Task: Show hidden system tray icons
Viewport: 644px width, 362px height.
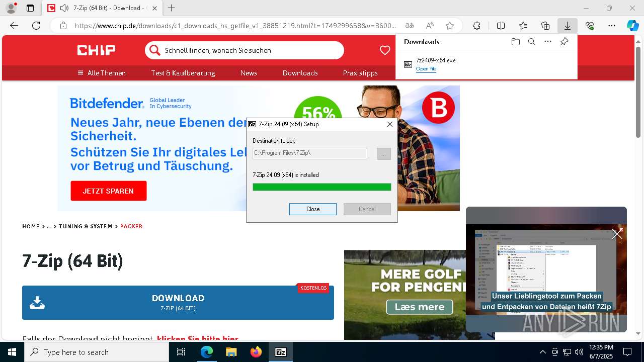Action: 542,352
